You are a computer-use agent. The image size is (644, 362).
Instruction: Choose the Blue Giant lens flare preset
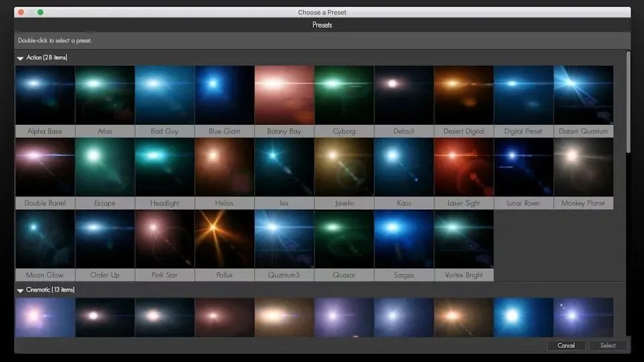(224, 95)
